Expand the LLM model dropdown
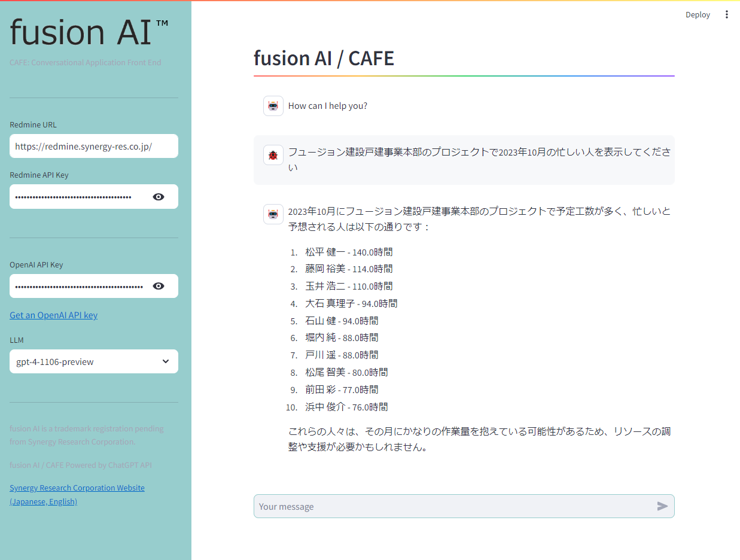 click(x=94, y=361)
